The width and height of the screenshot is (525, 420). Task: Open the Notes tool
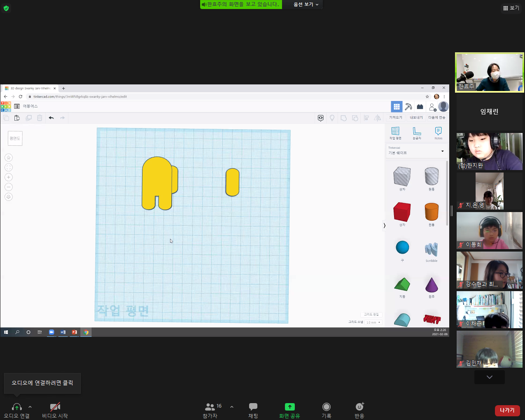439,133
